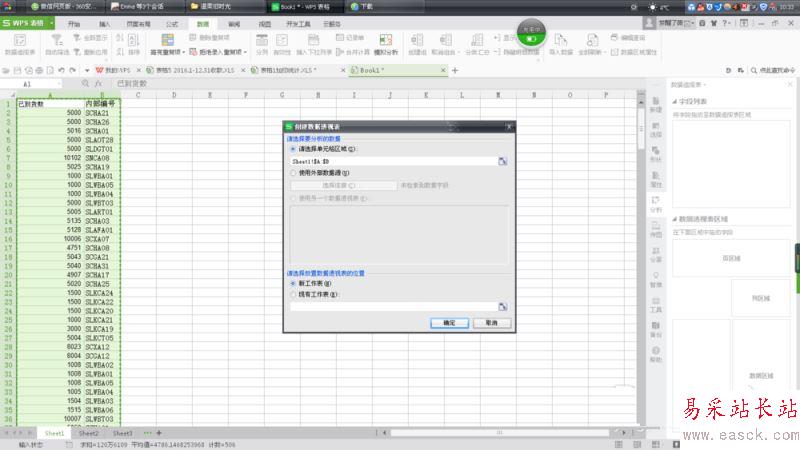Click the Undo icon in quick toolbar
800x450 pixels.
coord(61,70)
